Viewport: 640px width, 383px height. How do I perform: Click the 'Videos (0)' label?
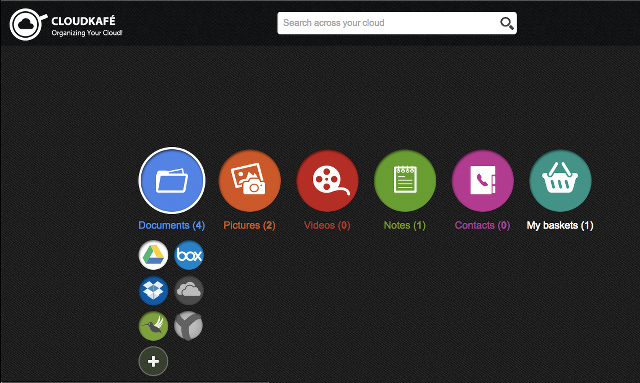(x=327, y=225)
